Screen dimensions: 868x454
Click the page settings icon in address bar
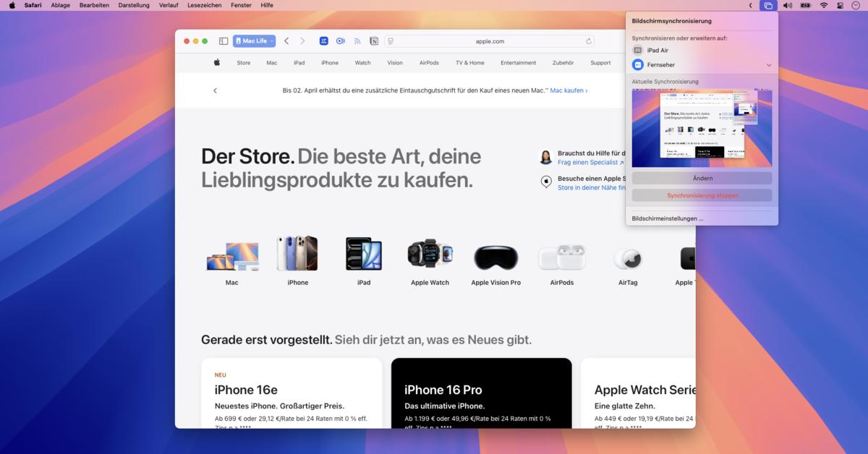point(391,41)
